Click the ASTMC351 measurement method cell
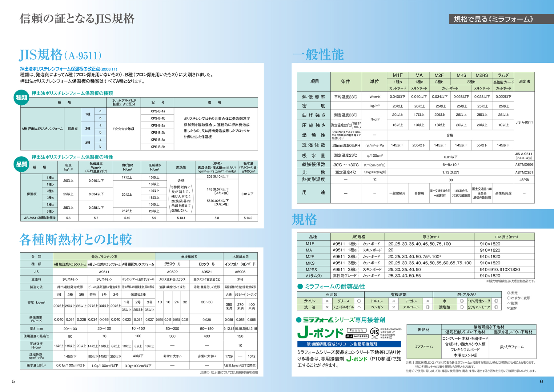This screenshot has width=554, height=392. (524, 172)
